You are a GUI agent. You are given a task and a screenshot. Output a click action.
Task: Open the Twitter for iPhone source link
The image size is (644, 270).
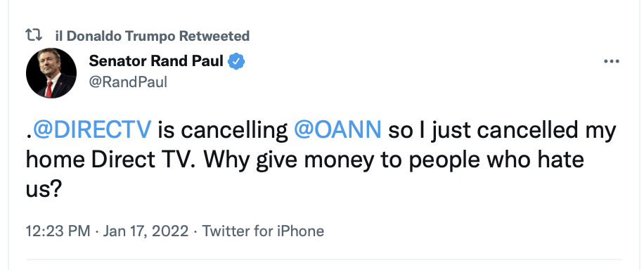[263, 231]
